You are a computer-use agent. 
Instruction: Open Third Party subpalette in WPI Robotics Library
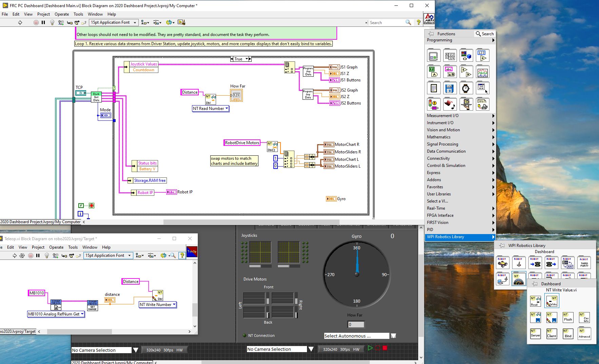pyautogui.click(x=584, y=263)
